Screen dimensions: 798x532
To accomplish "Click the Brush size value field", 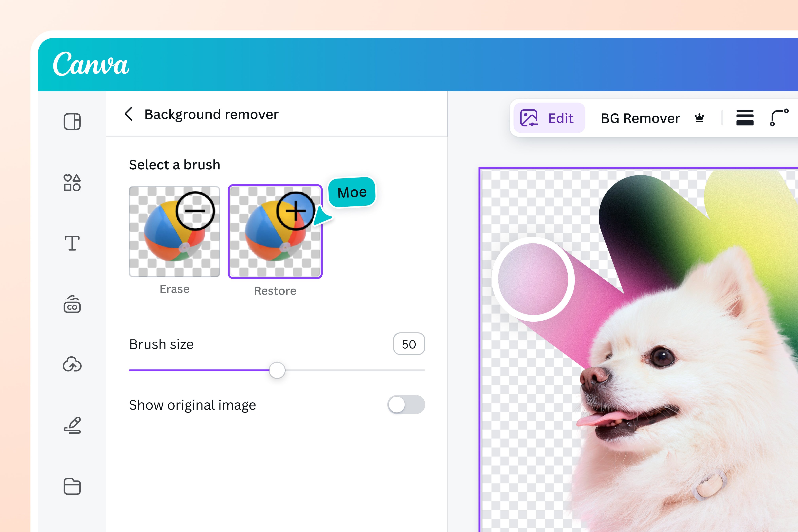I will point(409,344).
